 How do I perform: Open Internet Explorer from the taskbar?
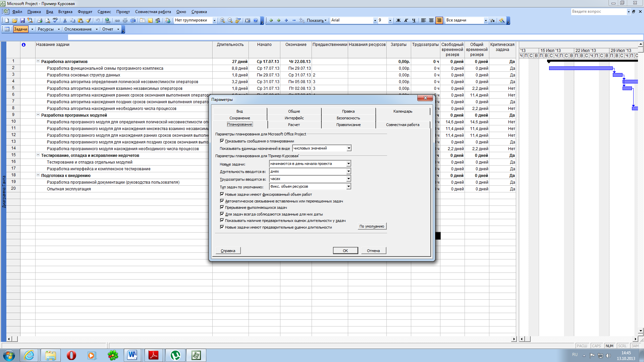(29, 355)
